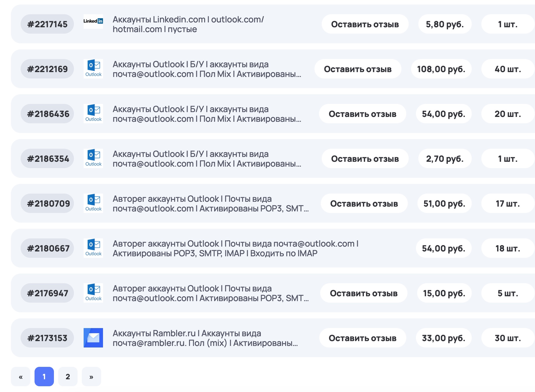Click the quantity 40 шт.
Image resolution: width=535 pixels, height=392 pixels.
pos(508,69)
